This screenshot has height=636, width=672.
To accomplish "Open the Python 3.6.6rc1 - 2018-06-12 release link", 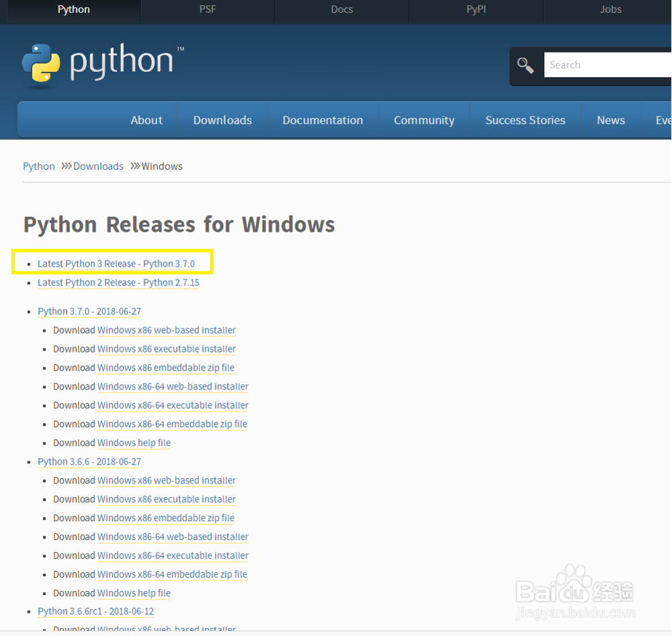I will pyautogui.click(x=95, y=611).
